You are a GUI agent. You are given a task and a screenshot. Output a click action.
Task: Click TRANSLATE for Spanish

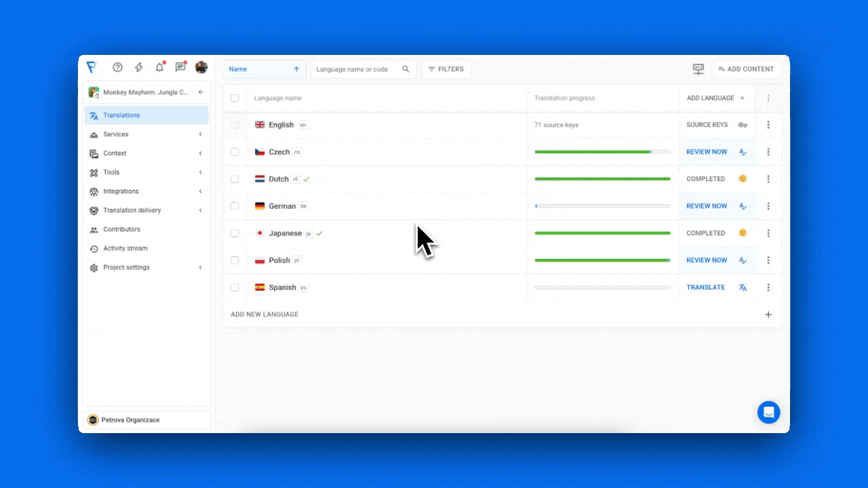pos(705,287)
